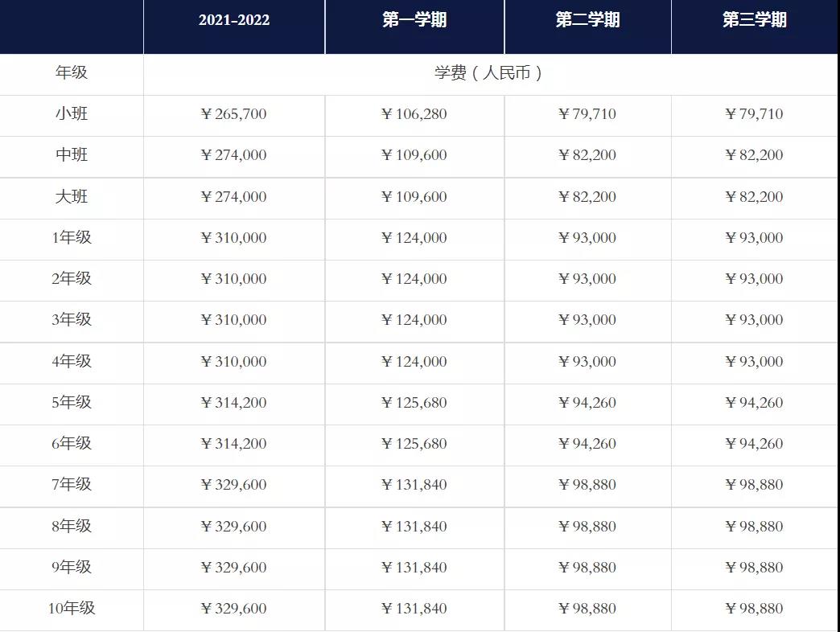
Task: Select the ￥265,700 annual fee cell
Action: click(x=233, y=114)
